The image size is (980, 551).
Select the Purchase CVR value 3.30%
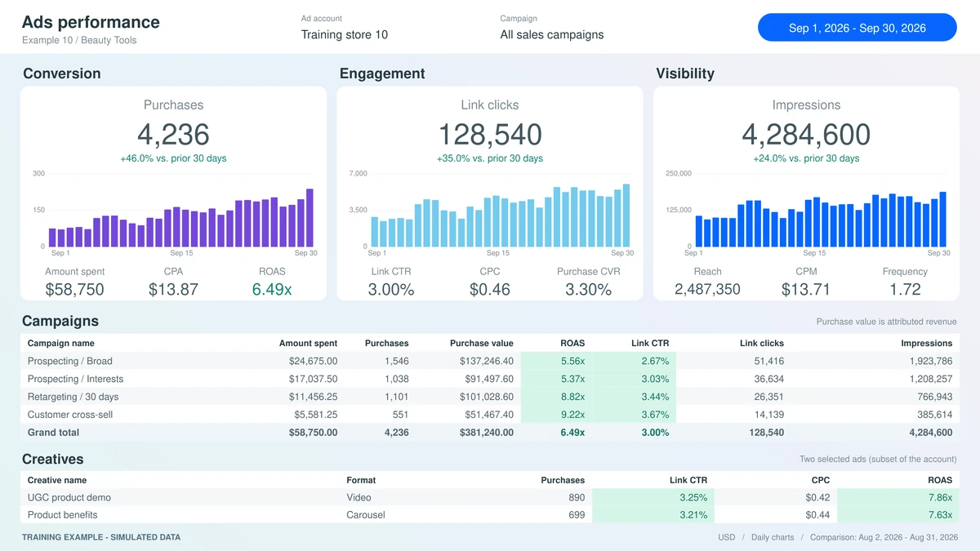(x=589, y=289)
